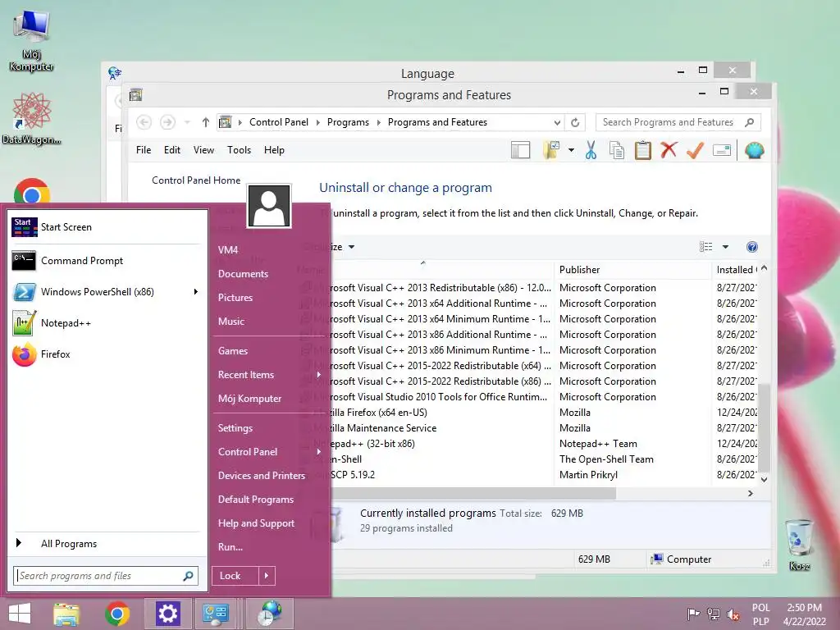This screenshot has height=630, width=840.
Task: Click the start menu search box
Action: 106,576
